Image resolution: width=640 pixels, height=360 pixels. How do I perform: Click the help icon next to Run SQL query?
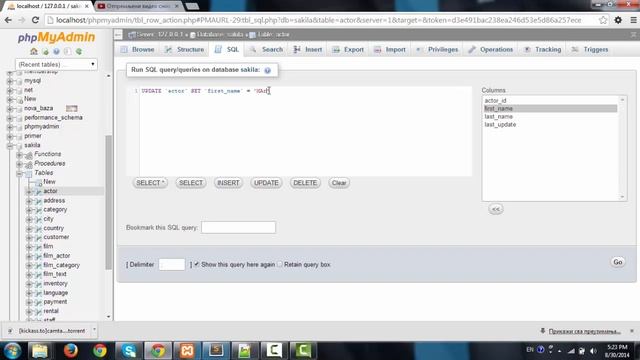click(x=267, y=70)
